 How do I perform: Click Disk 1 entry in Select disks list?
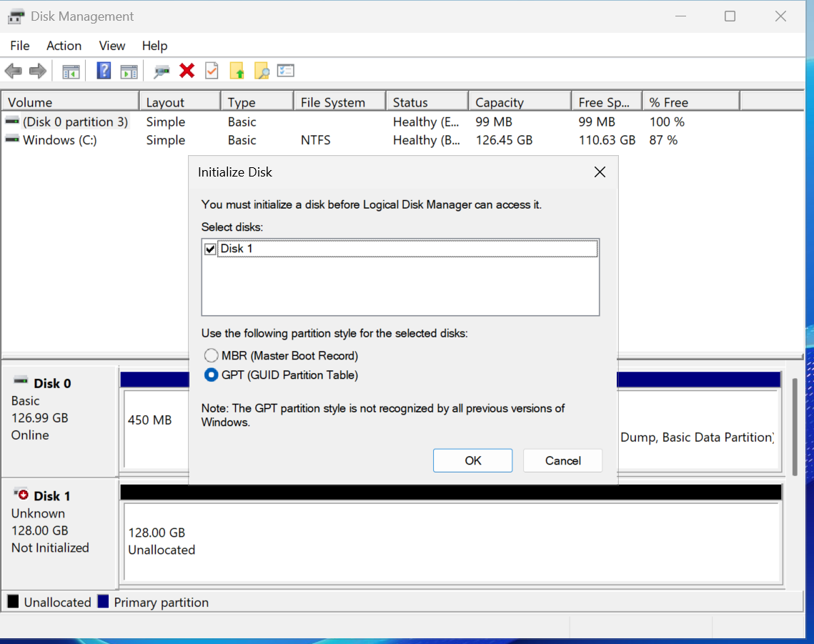pyautogui.click(x=407, y=249)
